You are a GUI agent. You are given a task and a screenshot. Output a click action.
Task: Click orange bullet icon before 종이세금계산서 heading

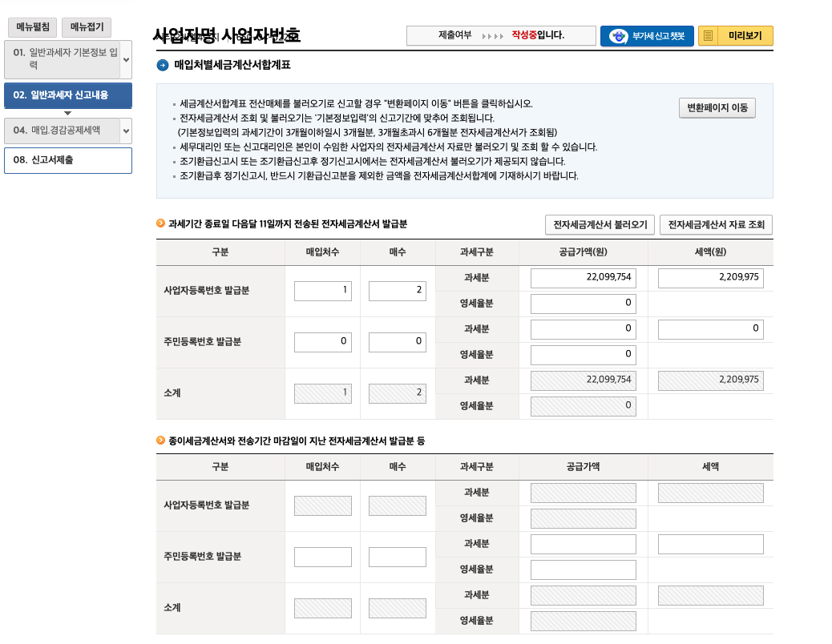click(x=161, y=441)
